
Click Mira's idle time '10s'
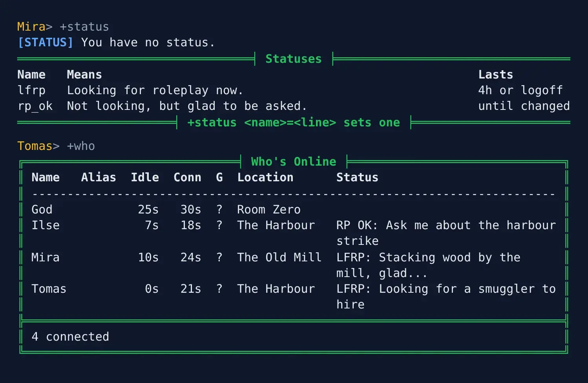pos(148,257)
